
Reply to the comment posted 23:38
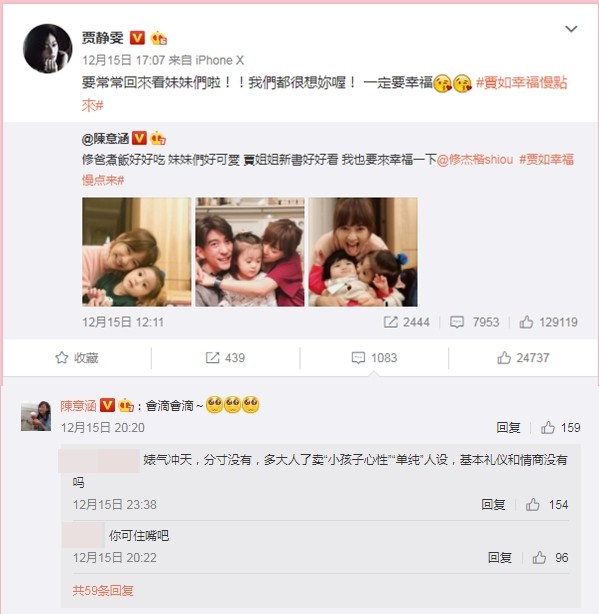[493, 505]
